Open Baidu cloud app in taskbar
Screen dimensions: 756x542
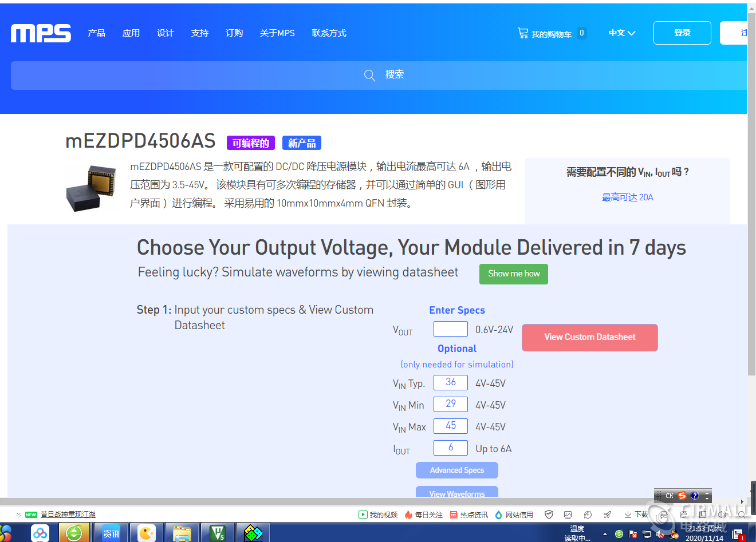click(x=40, y=533)
